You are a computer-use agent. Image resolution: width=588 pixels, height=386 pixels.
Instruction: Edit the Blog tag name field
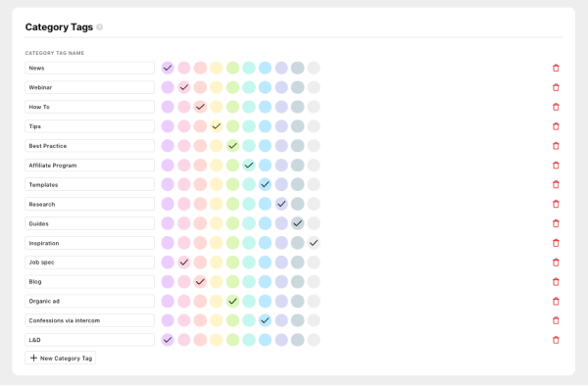[x=89, y=282]
